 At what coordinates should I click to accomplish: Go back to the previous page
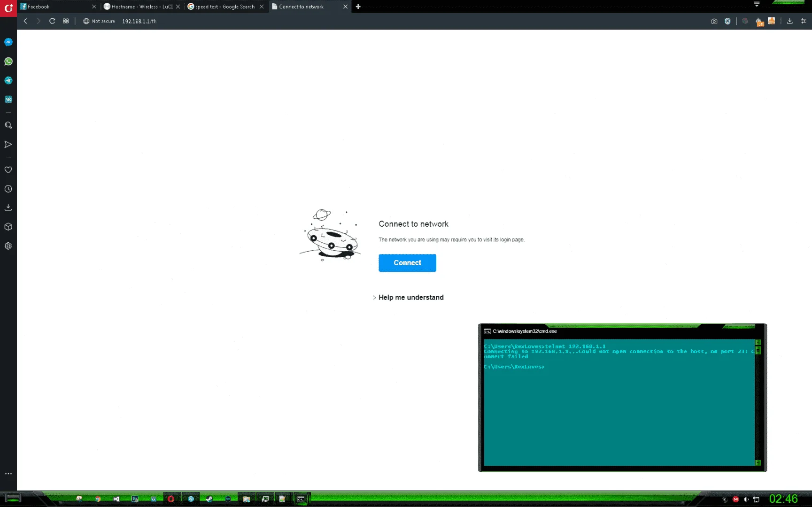pos(25,21)
